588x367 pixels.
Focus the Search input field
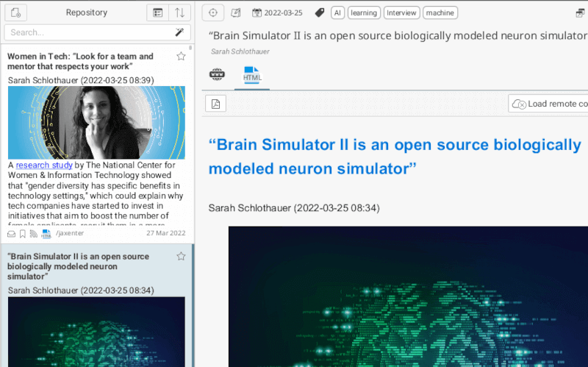88,32
